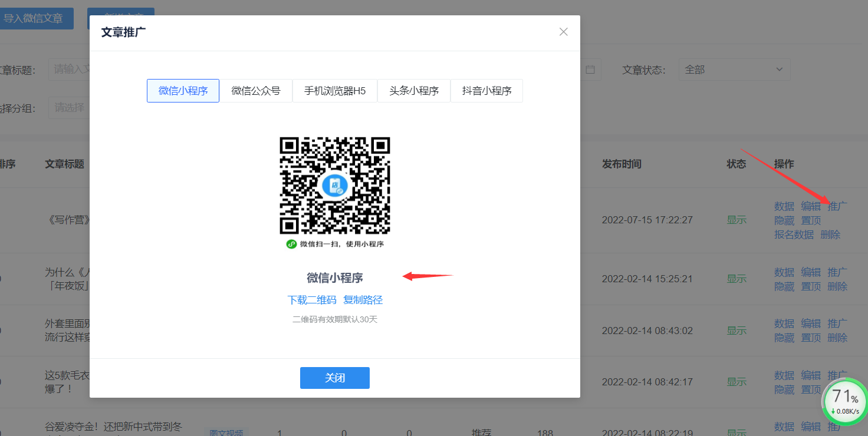Click the timestamp 2022-02-14 08:43:02
868x436 pixels.
pyautogui.click(x=647, y=331)
